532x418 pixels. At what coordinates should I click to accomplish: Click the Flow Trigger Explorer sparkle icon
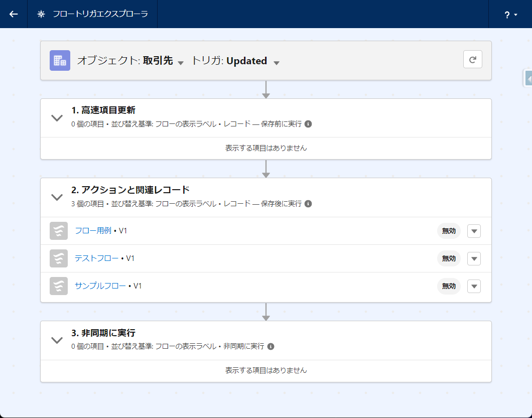coord(41,14)
